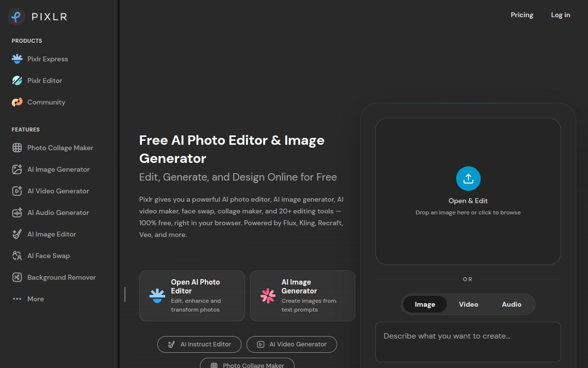Click the AI Image Generator sidebar icon
588x368 pixels.
point(17,169)
